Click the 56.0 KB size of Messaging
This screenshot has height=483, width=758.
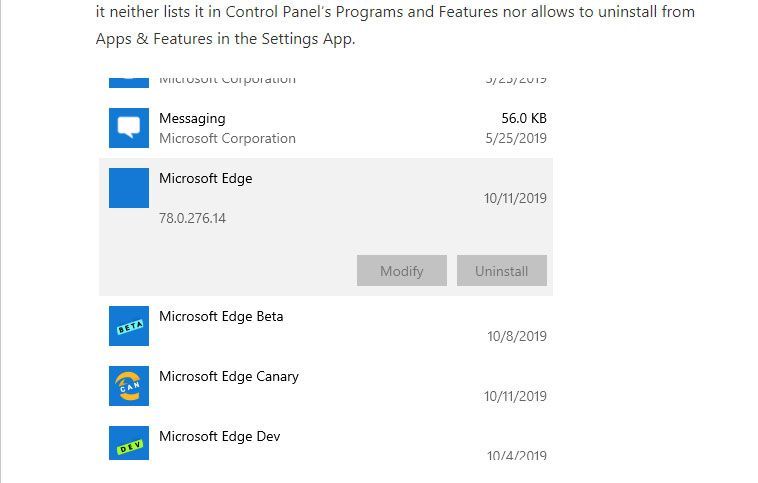(524, 118)
